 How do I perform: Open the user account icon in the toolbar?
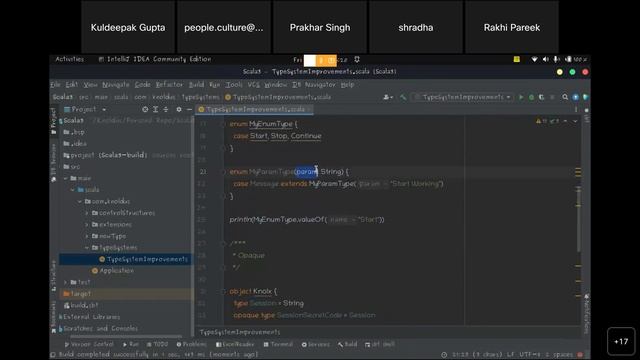(387, 97)
